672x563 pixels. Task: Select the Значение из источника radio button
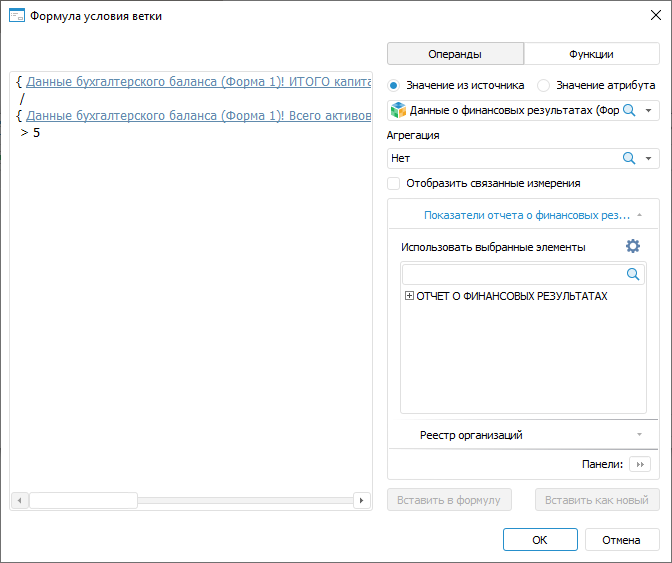click(393, 85)
